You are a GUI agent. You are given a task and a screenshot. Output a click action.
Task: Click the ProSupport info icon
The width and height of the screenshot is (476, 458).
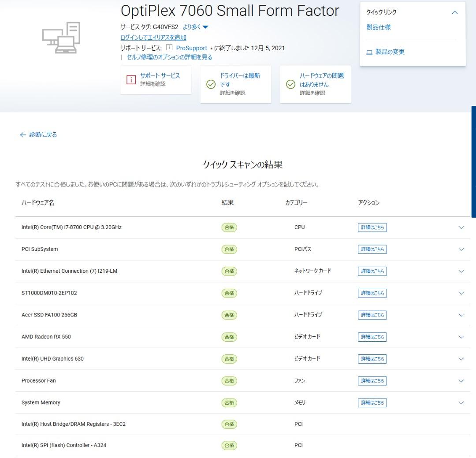pyautogui.click(x=169, y=48)
